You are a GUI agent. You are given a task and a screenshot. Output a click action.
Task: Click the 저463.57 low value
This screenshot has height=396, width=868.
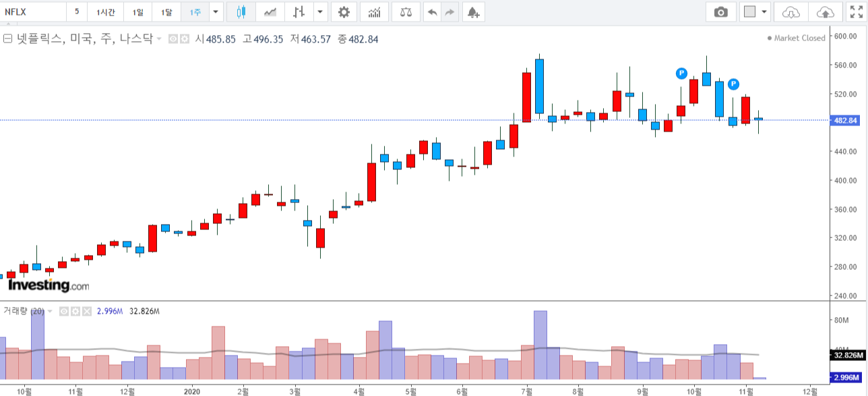(310, 39)
